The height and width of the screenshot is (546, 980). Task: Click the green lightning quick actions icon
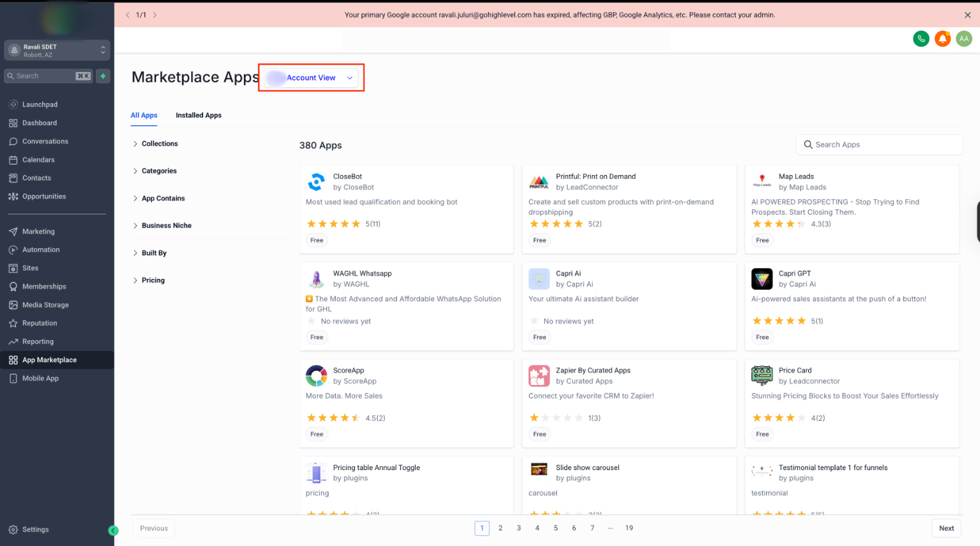(103, 76)
